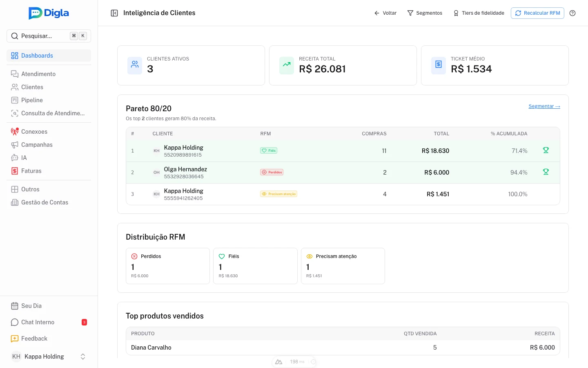Viewport: 588px width, 368px height.
Task: Click the Precisam atenção badge in third row
Action: (x=278, y=194)
